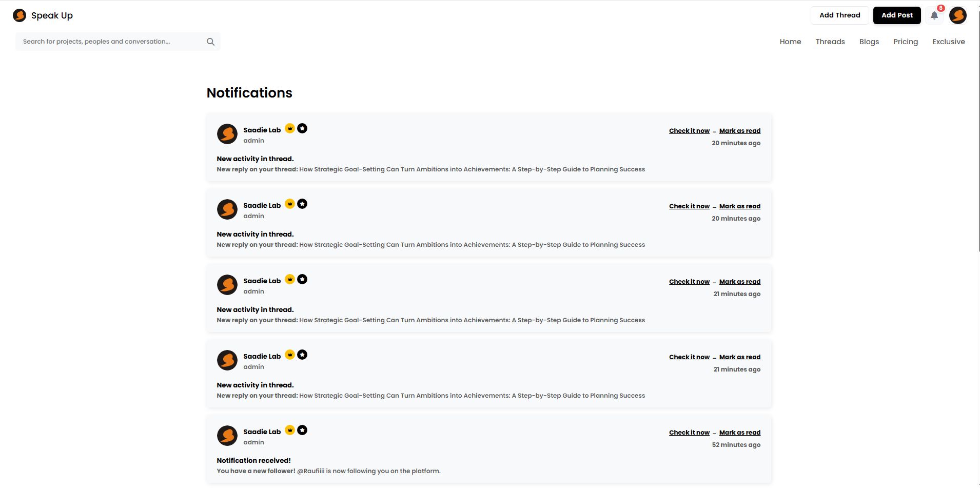This screenshot has height=488, width=980.
Task: Go to the Home page
Action: [x=790, y=42]
